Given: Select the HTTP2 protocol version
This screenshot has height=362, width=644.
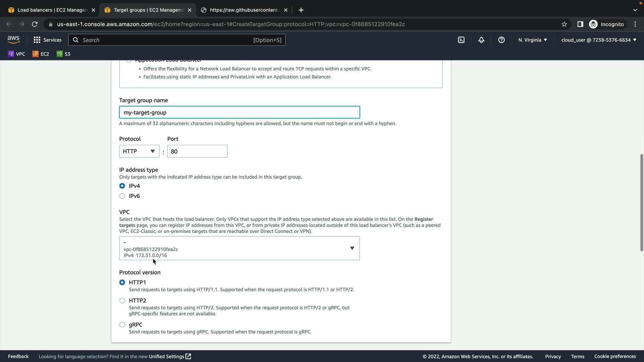Looking at the screenshot, I should click(x=122, y=301).
